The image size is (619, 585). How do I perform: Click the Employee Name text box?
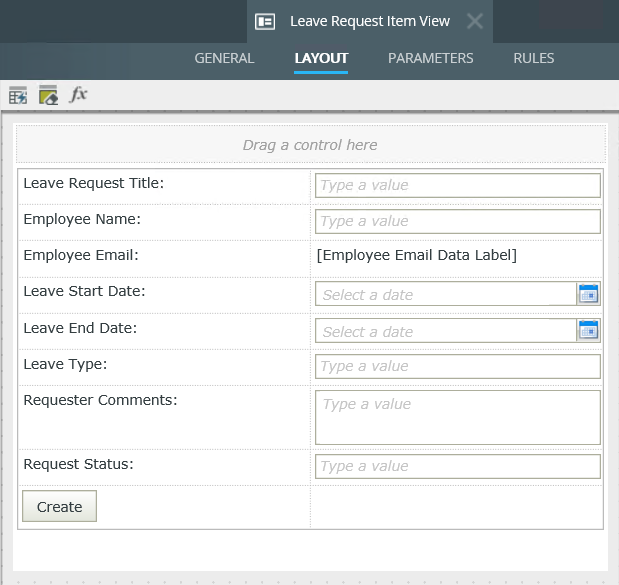click(458, 221)
